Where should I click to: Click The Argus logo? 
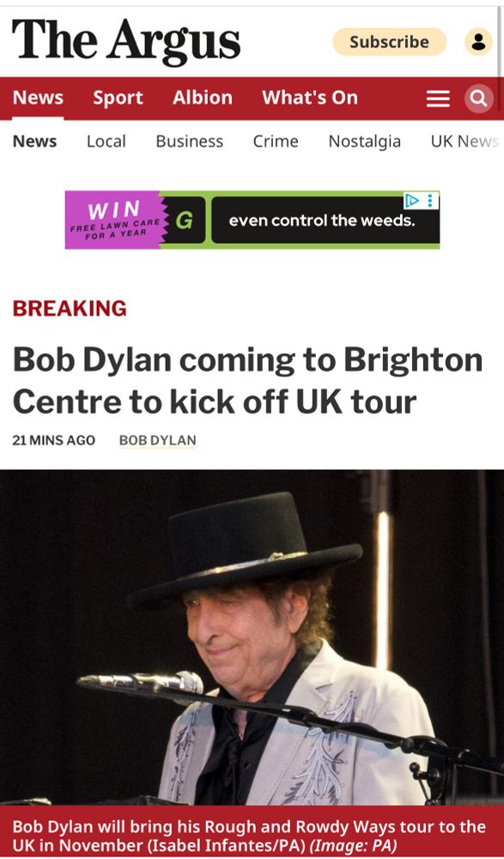126,40
